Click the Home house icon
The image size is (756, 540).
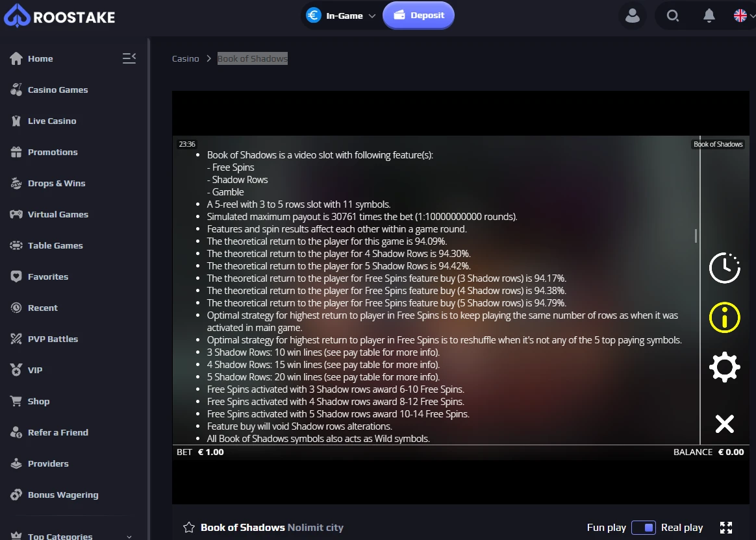[x=16, y=59]
